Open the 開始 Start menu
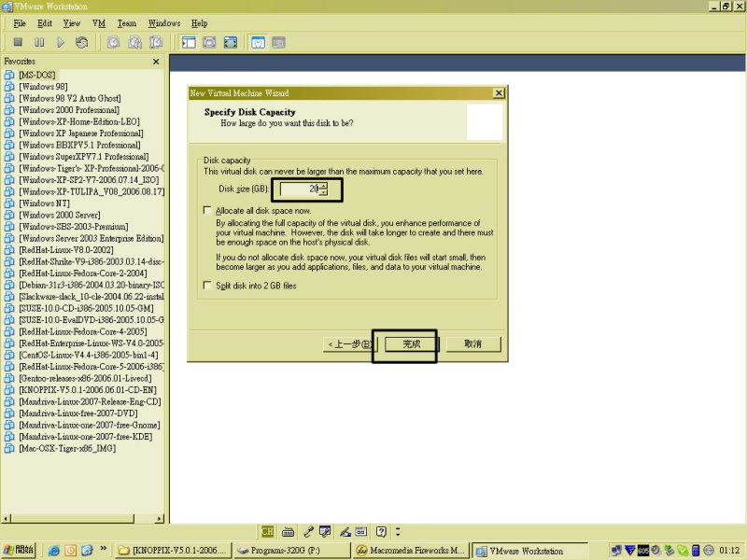747x560 pixels. click(x=19, y=550)
